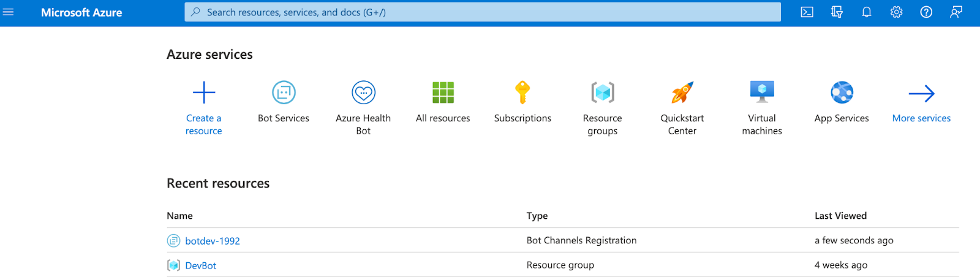Select 'Bot Channels Registration' type cell
The height and width of the screenshot is (277, 980).
(582, 240)
